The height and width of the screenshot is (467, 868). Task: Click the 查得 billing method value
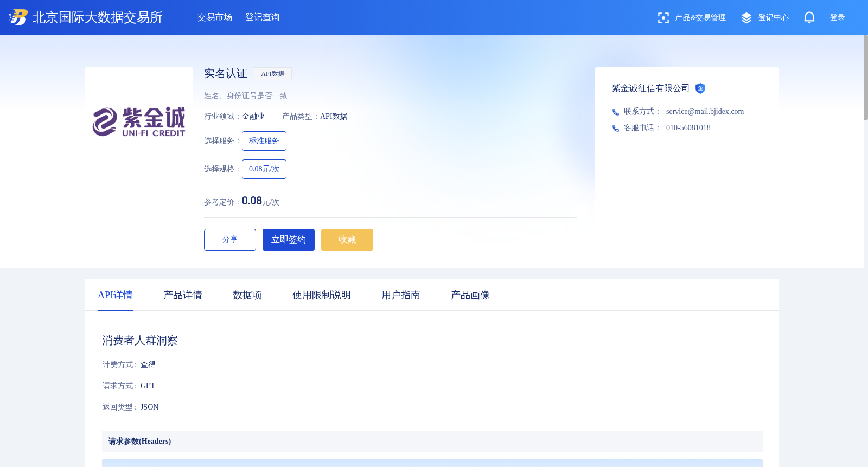coord(148,365)
